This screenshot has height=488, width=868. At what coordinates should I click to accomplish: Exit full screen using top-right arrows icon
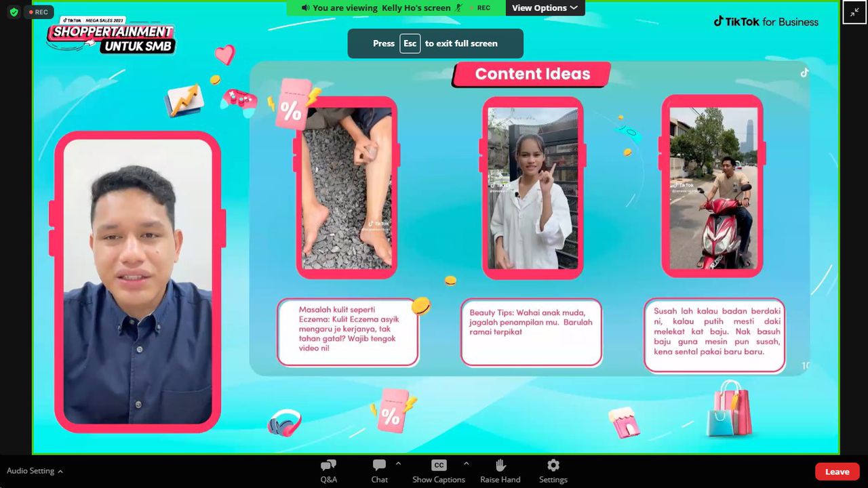854,12
